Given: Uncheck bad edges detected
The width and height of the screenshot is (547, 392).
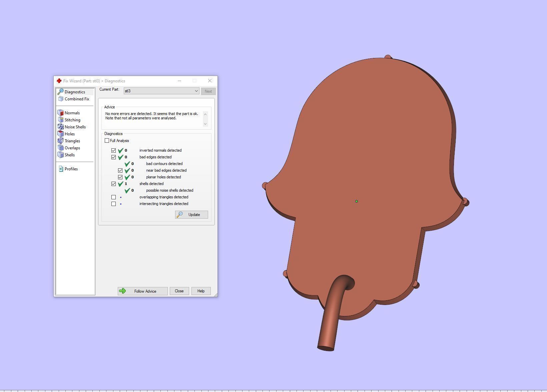Looking at the screenshot, I should pyautogui.click(x=113, y=157).
